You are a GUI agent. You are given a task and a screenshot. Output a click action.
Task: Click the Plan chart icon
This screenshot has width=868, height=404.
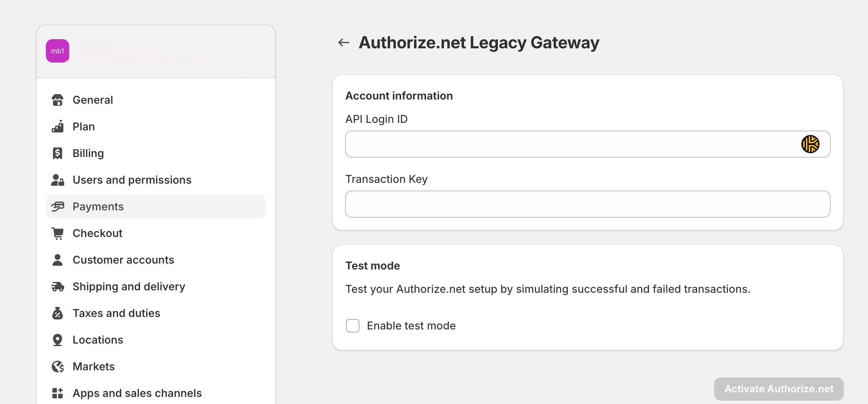(x=58, y=127)
